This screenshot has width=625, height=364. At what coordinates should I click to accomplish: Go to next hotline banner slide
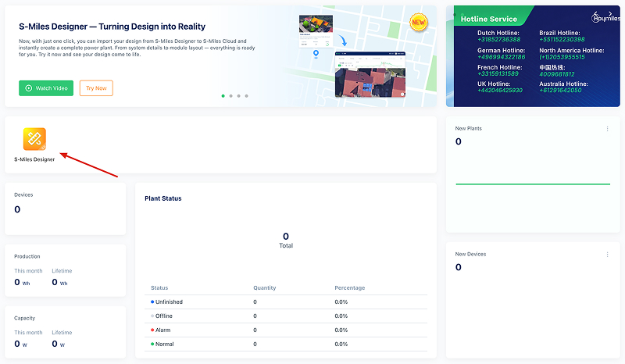click(610, 13)
